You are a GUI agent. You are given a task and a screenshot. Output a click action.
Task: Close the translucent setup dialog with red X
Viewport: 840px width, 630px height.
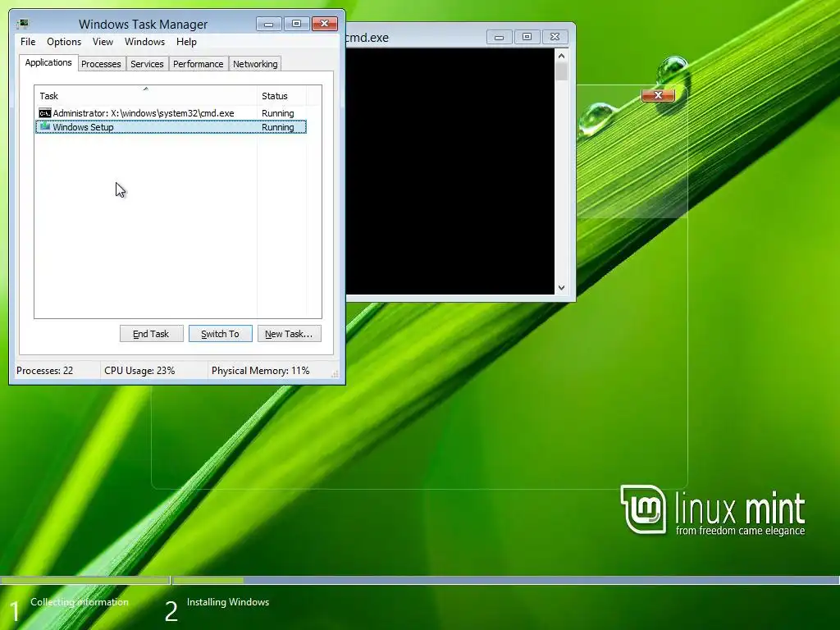click(x=659, y=95)
